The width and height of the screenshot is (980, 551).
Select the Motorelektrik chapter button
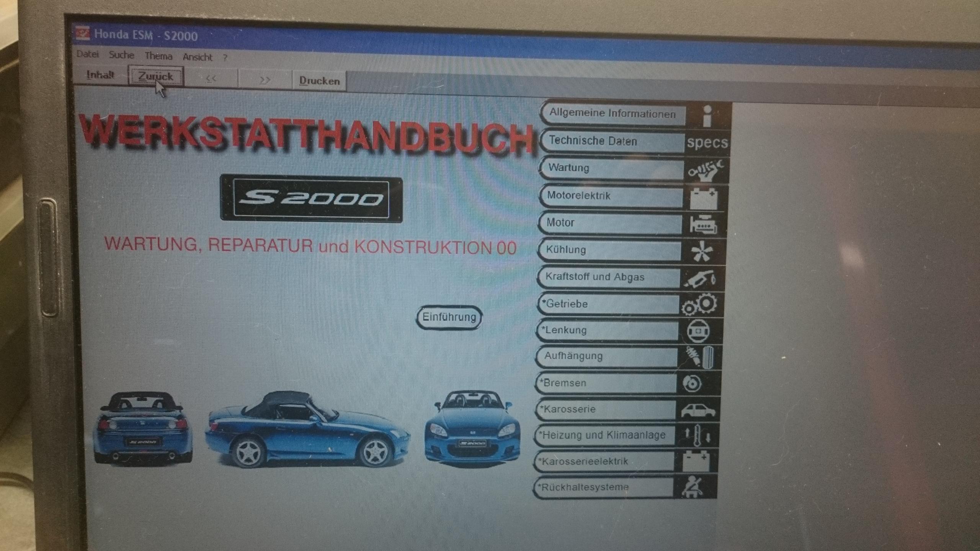(611, 196)
